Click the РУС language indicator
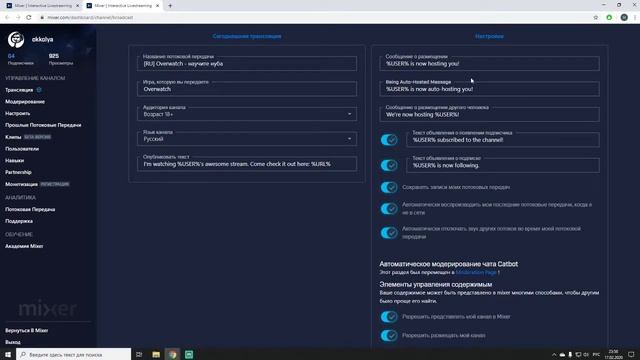640x360 pixels. [x=596, y=355]
